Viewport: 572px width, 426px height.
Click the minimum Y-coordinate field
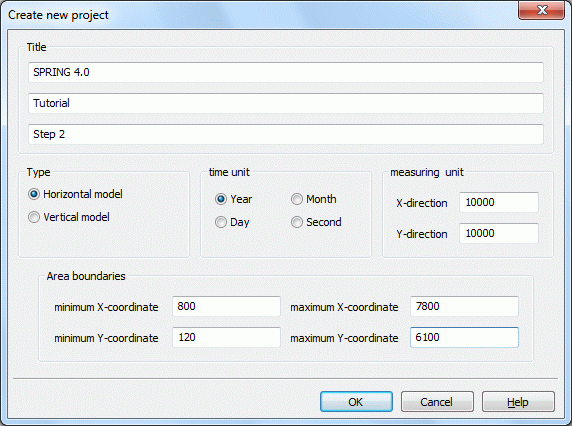click(x=226, y=337)
